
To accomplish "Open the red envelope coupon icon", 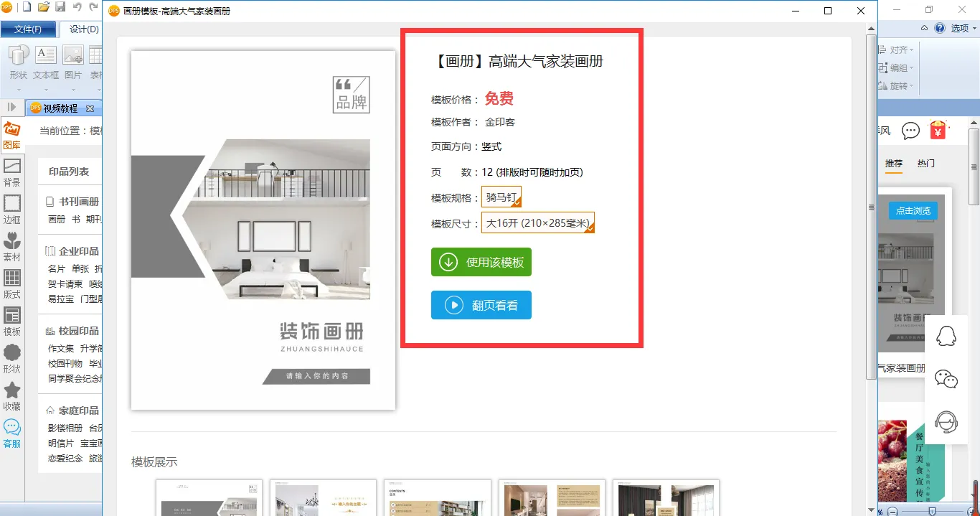I will click(938, 130).
